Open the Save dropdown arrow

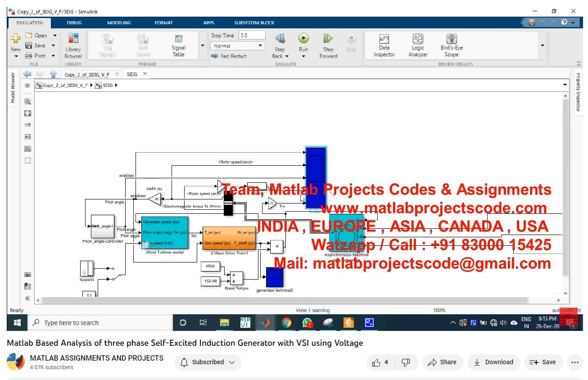coord(53,45)
